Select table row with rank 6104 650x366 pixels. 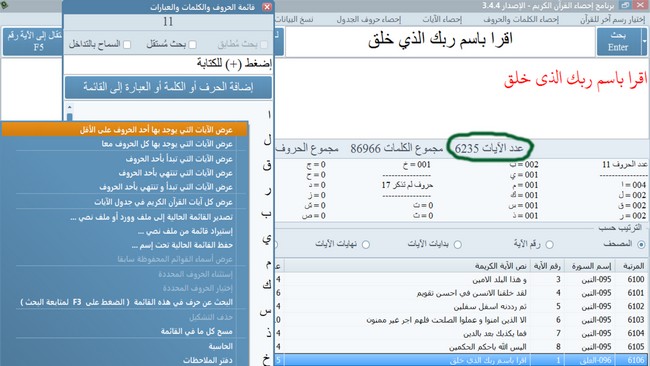point(462,333)
